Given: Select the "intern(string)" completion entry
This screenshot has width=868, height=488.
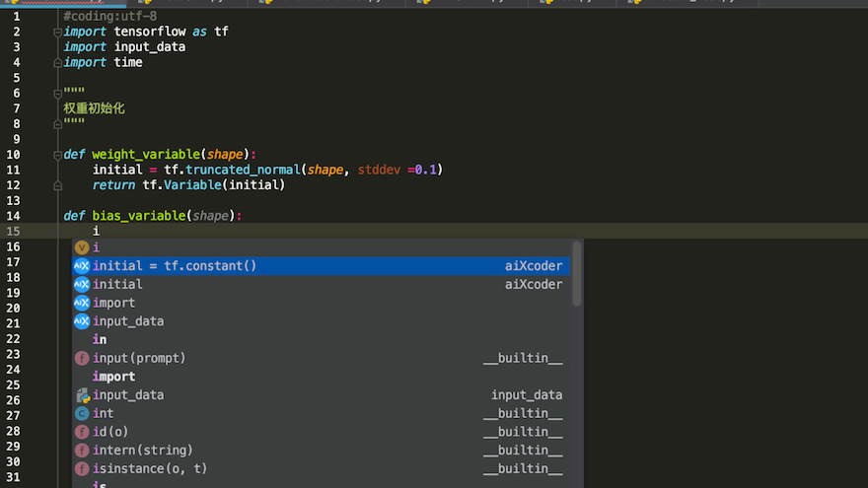Looking at the screenshot, I should click(x=142, y=451).
